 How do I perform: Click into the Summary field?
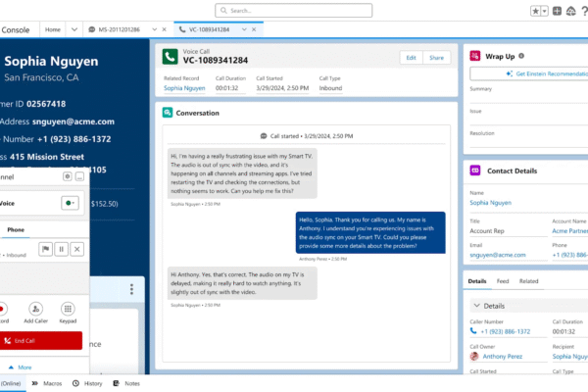coord(529,98)
